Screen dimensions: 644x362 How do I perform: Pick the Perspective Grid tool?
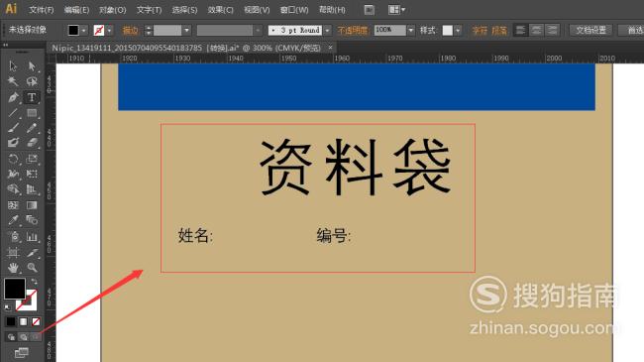coord(32,189)
